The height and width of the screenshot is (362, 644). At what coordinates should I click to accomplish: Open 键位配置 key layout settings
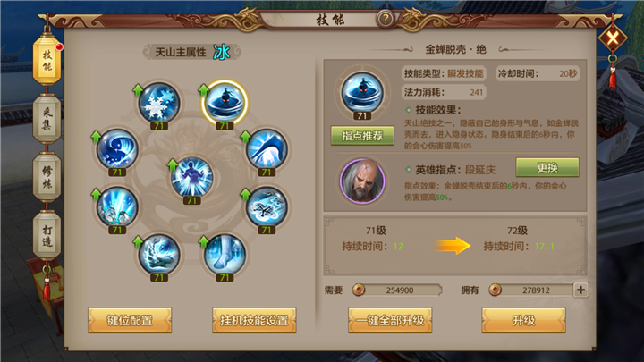(x=130, y=320)
